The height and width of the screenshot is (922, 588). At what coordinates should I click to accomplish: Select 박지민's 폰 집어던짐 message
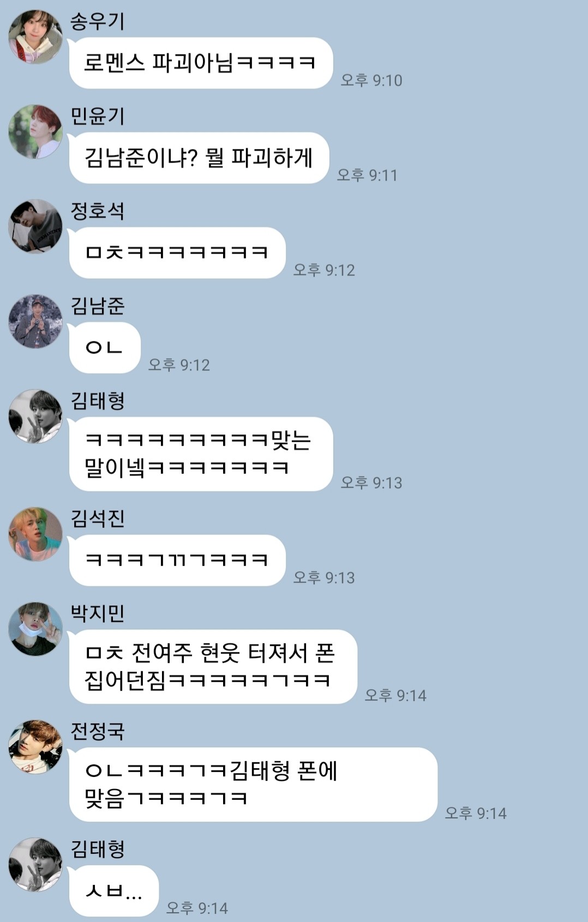pyautogui.click(x=213, y=667)
